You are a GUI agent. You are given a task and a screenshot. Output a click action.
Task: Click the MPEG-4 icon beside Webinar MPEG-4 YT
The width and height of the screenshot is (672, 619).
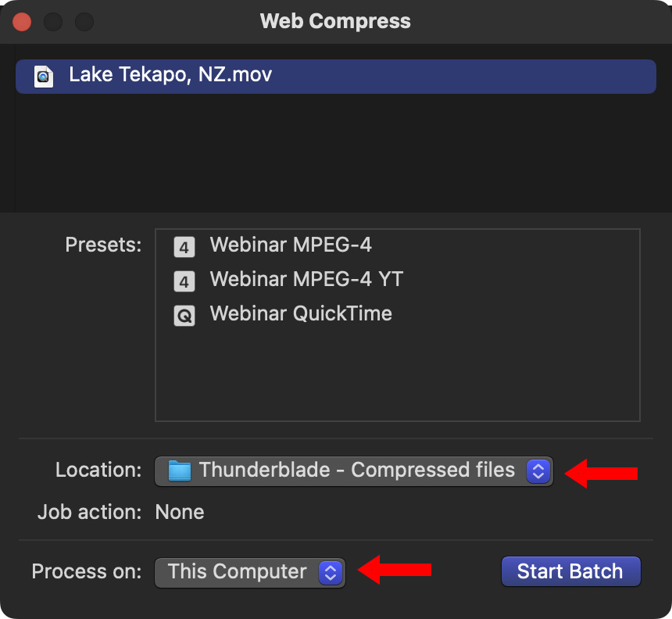click(184, 281)
